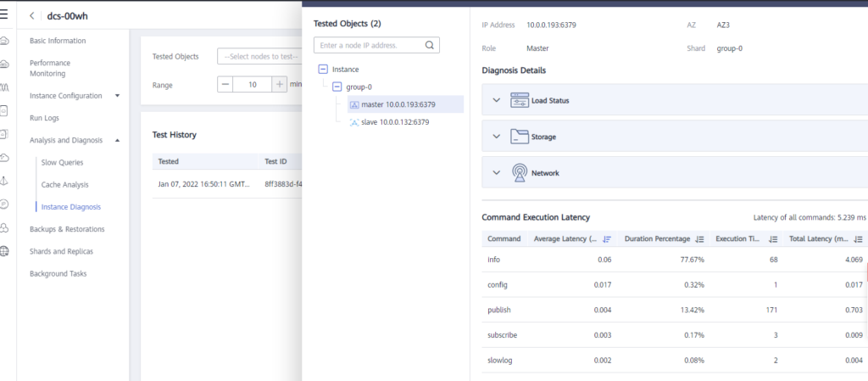Increase the Range value with plus
The height and width of the screenshot is (381, 868).
[280, 85]
